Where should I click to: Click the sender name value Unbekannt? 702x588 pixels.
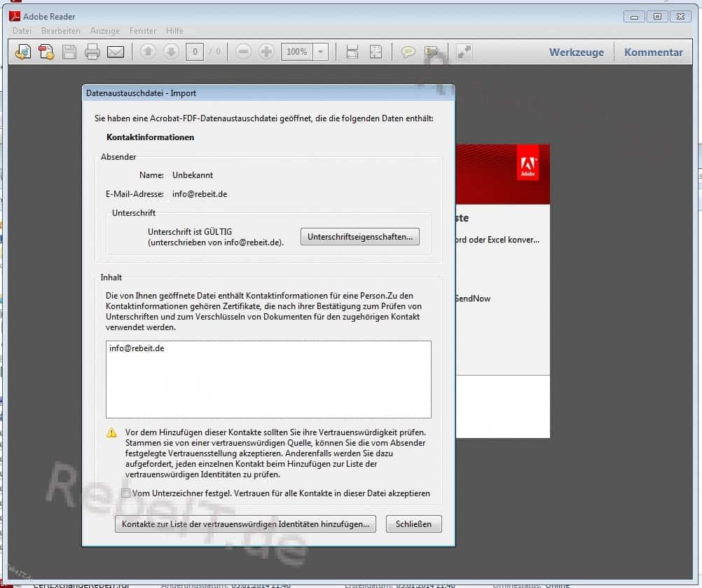pos(193,175)
